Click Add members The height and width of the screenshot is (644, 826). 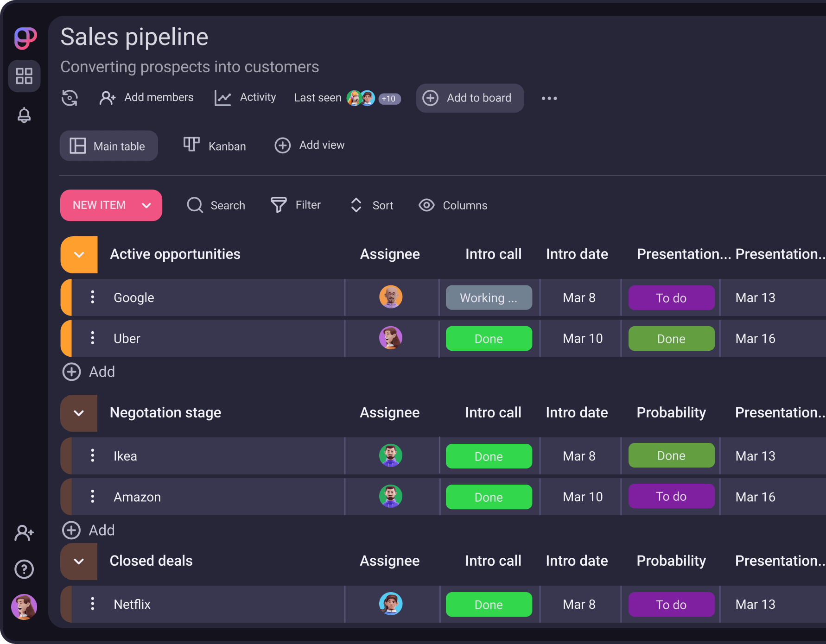(146, 97)
